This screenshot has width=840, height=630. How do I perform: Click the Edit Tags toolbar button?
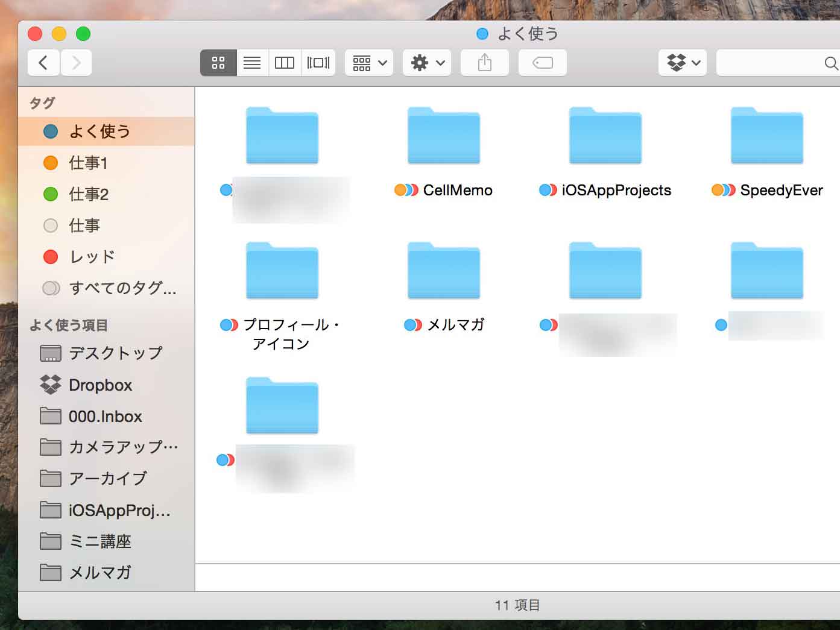[543, 63]
